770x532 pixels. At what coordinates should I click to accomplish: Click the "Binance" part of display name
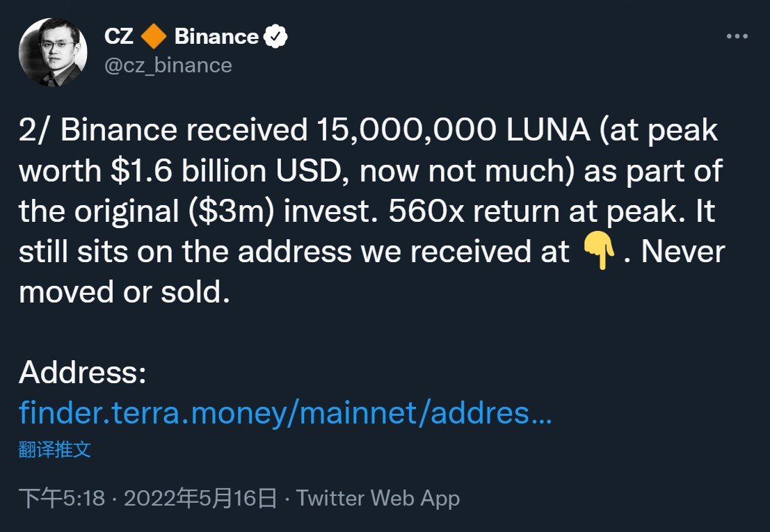[x=216, y=37]
